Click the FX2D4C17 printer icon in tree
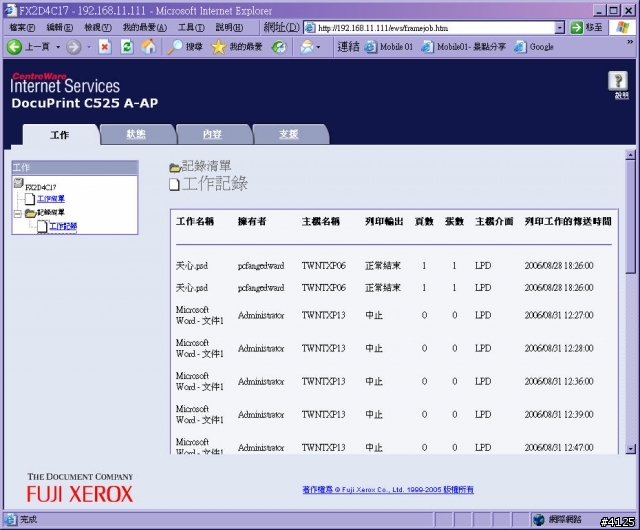 point(18,183)
